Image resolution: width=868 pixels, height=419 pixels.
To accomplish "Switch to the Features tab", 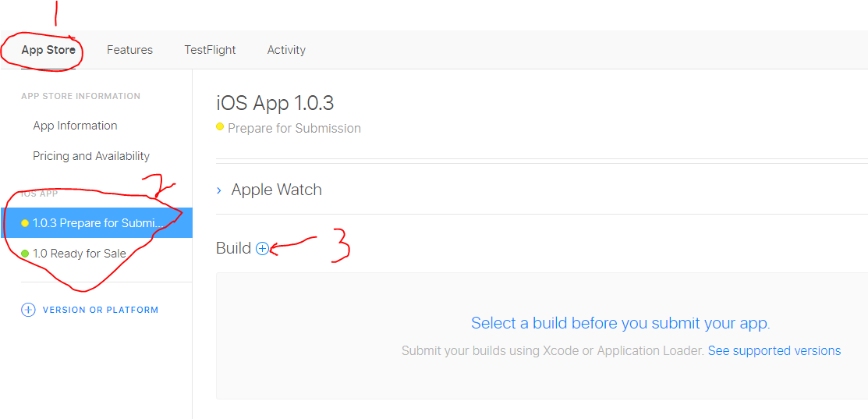I will 129,50.
